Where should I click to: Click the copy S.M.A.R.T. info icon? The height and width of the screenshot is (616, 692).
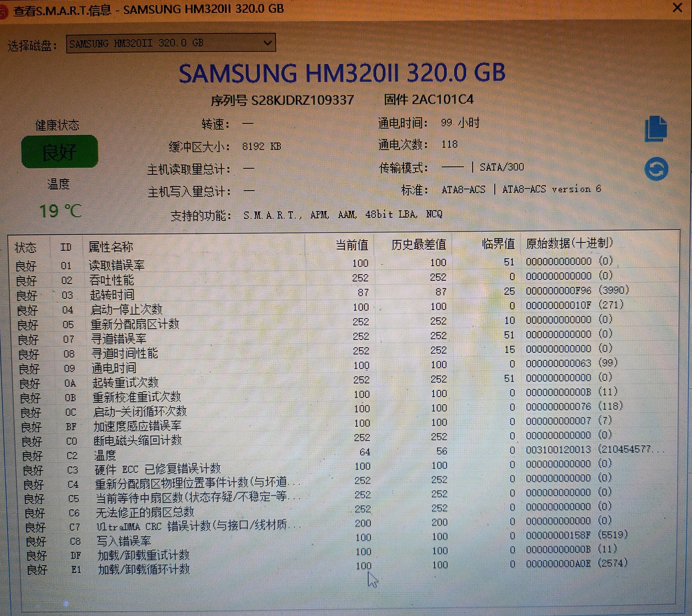coord(656,129)
